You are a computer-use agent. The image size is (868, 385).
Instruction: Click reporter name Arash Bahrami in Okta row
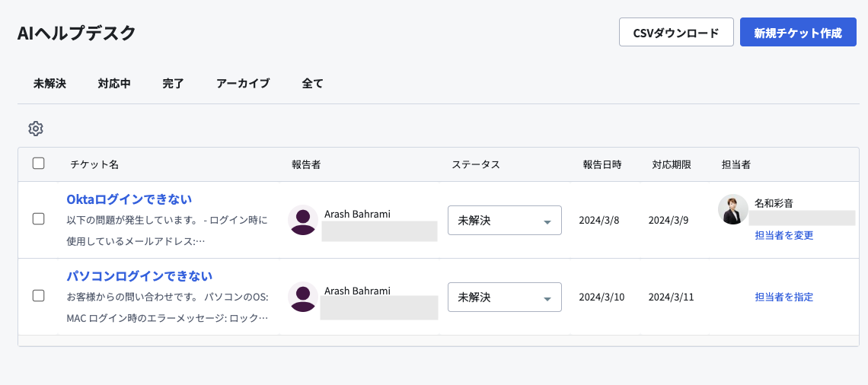(357, 214)
